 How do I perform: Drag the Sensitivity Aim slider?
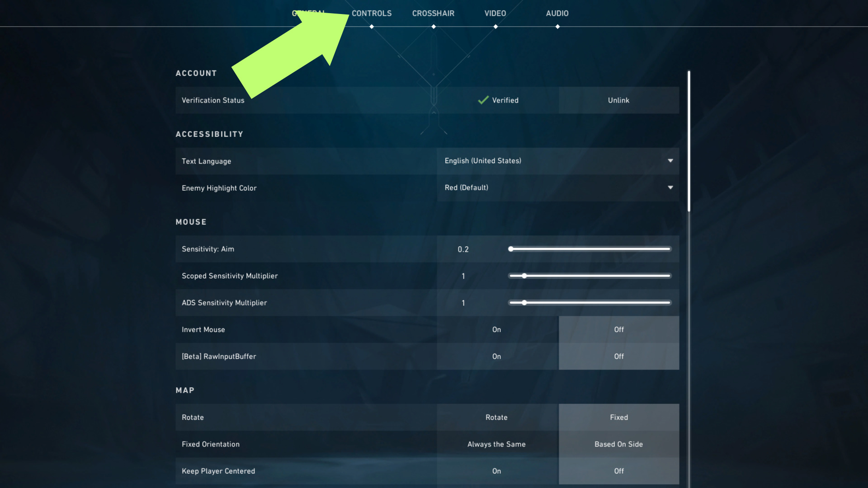pyautogui.click(x=511, y=249)
